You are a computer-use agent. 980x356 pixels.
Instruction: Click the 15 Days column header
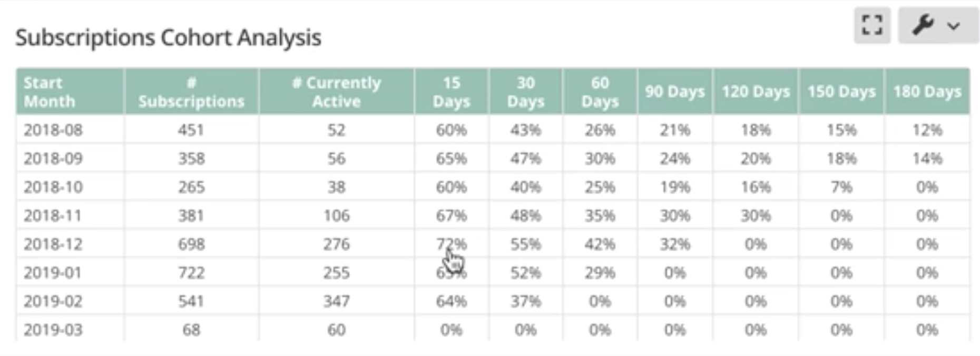(452, 91)
